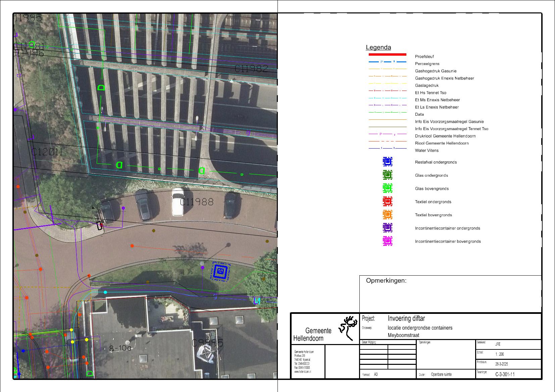Open the www.hellendoorn.nl website address

[x=302, y=372]
